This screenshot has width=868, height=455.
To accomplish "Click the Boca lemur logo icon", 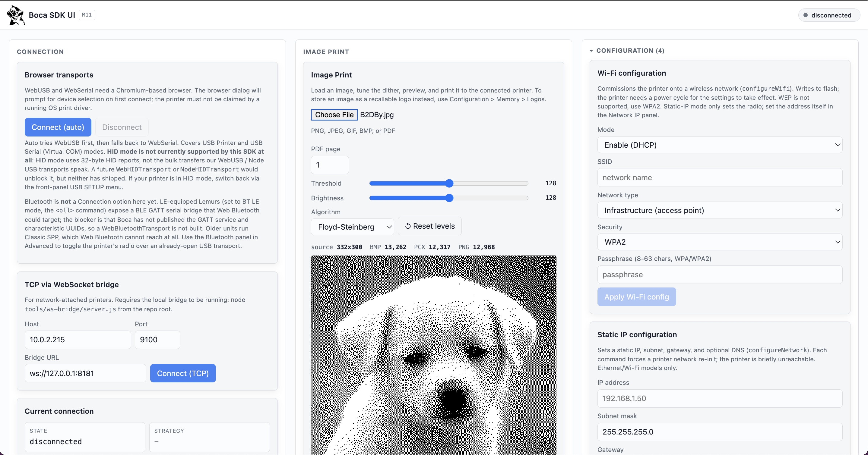I will (x=15, y=15).
